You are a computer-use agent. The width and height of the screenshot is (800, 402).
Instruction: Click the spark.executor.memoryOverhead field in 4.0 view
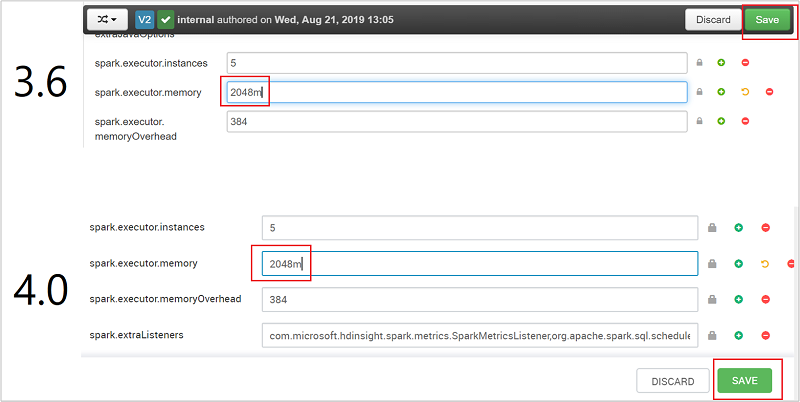[x=480, y=299]
